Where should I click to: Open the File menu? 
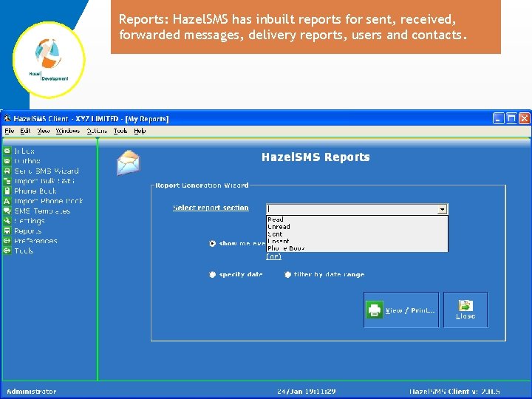[9, 131]
